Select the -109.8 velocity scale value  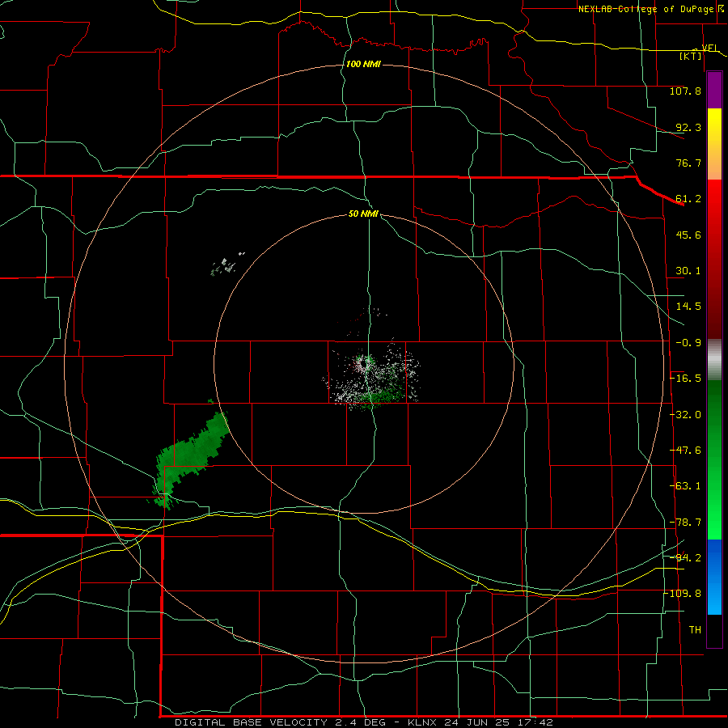(682, 594)
